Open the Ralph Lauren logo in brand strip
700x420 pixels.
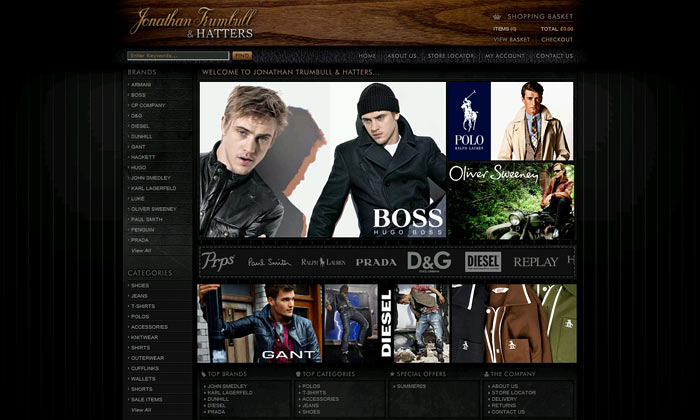pos(323,262)
